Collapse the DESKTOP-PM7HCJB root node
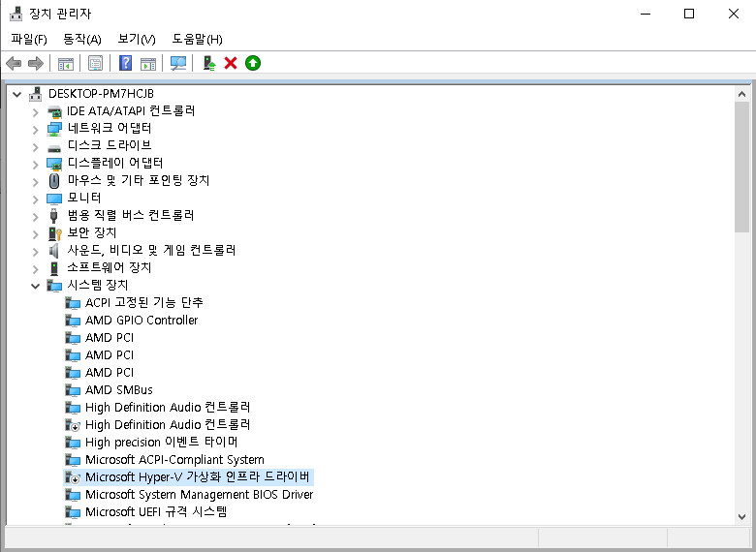The image size is (756, 552). (x=16, y=94)
